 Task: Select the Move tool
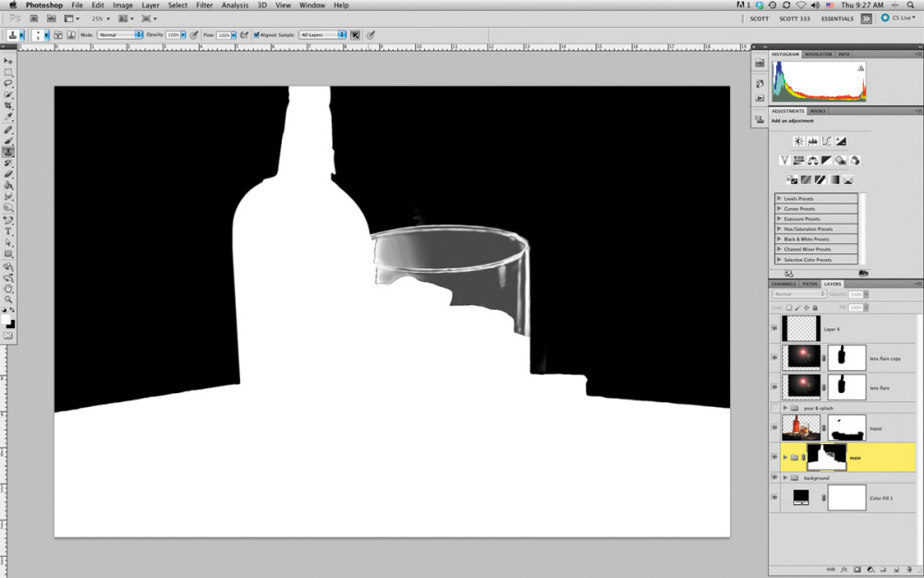pos(8,61)
